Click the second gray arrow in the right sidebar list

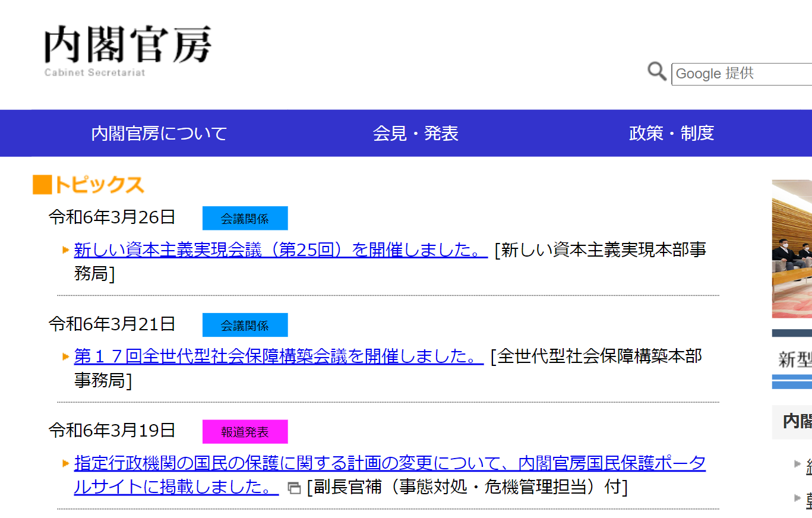pos(798,497)
